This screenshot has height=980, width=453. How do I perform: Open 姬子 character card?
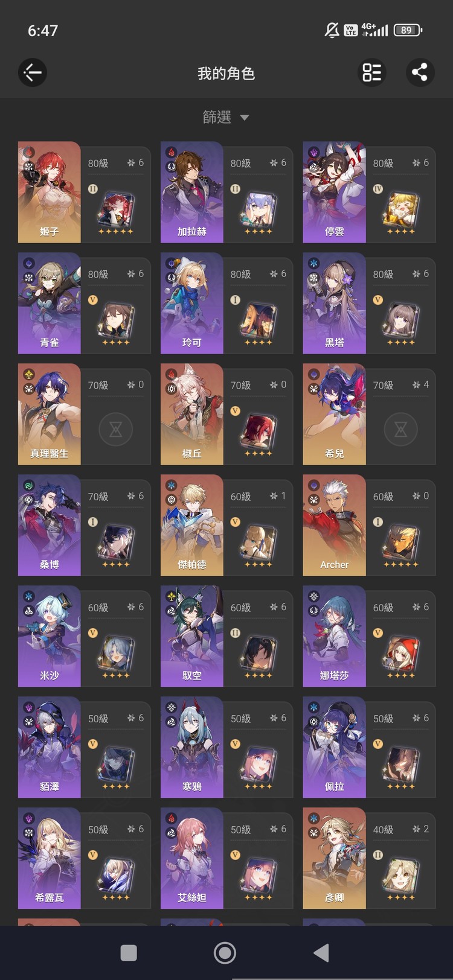tap(84, 192)
